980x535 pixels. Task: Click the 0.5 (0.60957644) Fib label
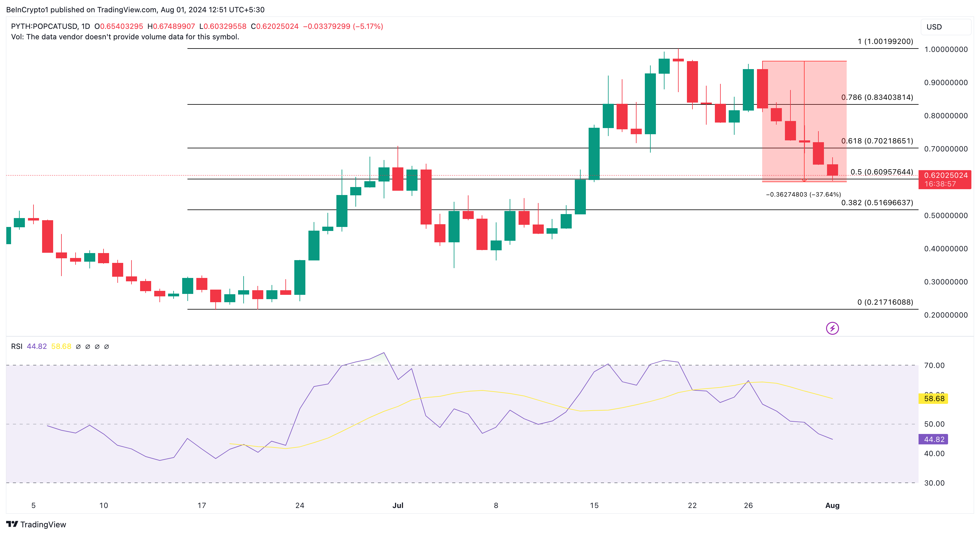881,172
